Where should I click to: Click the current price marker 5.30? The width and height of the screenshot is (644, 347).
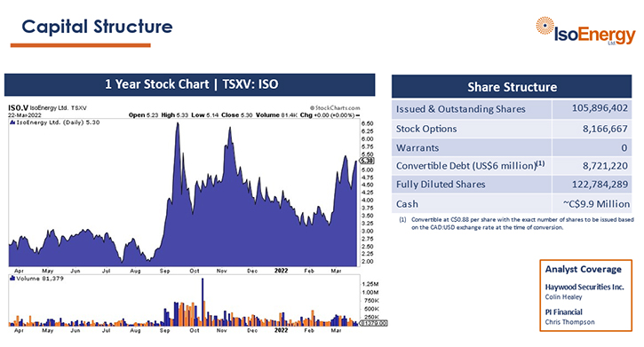pyautogui.click(x=366, y=161)
